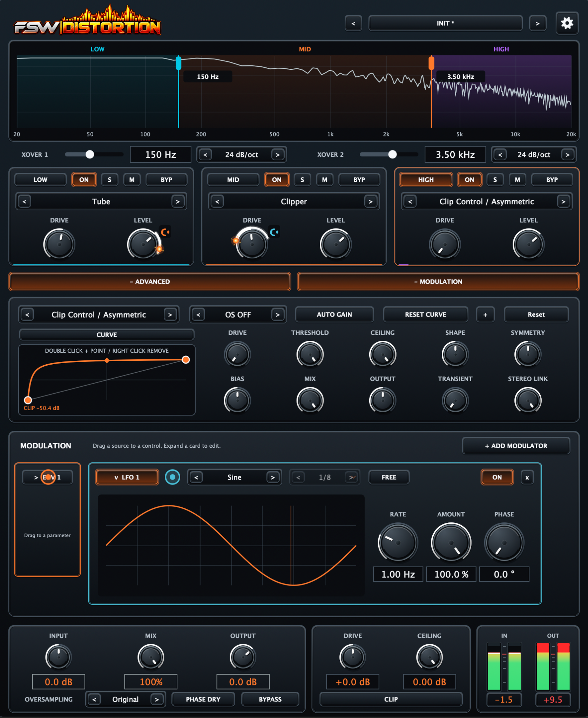588x718 pixels.
Task: Select the HIGH band tab button
Action: (x=426, y=179)
